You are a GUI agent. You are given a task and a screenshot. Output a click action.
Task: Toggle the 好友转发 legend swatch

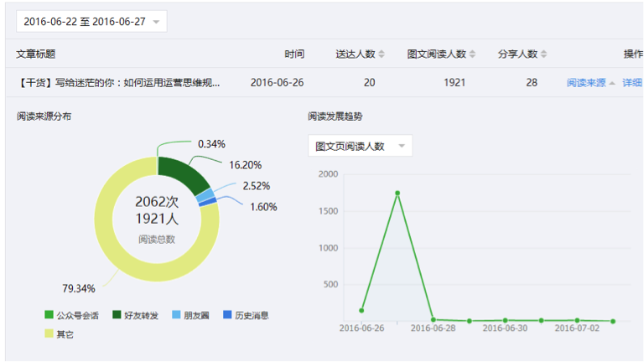[117, 315]
